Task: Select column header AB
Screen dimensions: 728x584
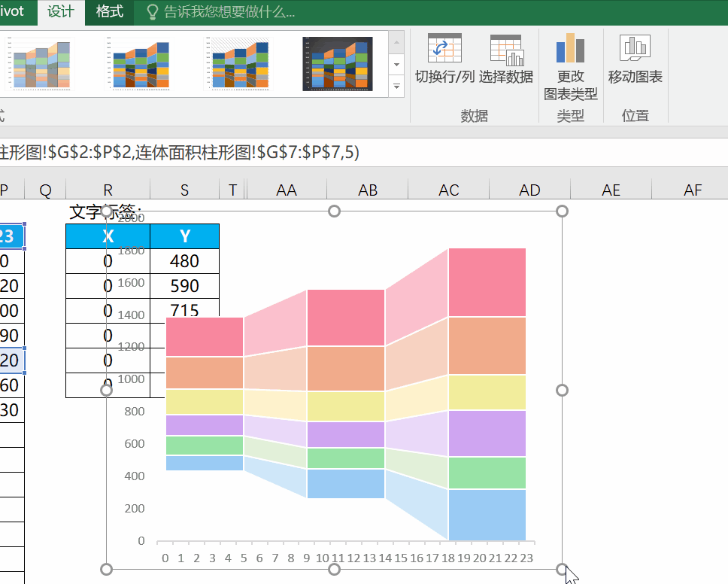Action: click(367, 190)
